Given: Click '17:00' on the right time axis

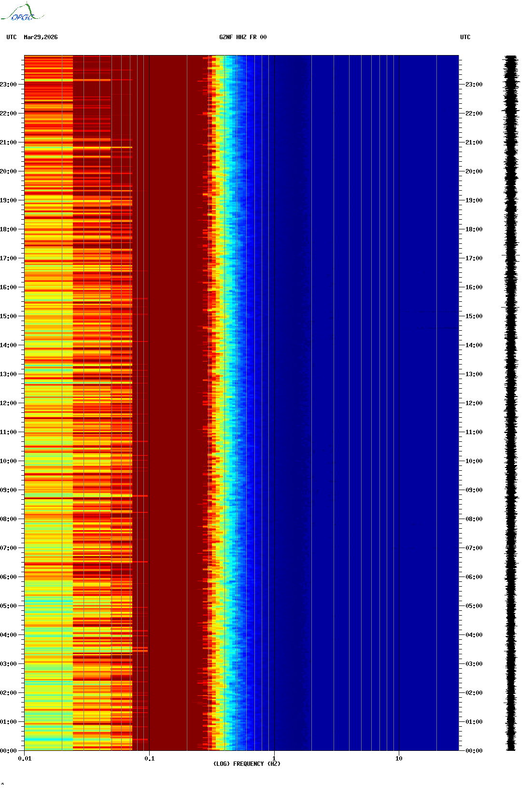Looking at the screenshot, I should tap(474, 258).
